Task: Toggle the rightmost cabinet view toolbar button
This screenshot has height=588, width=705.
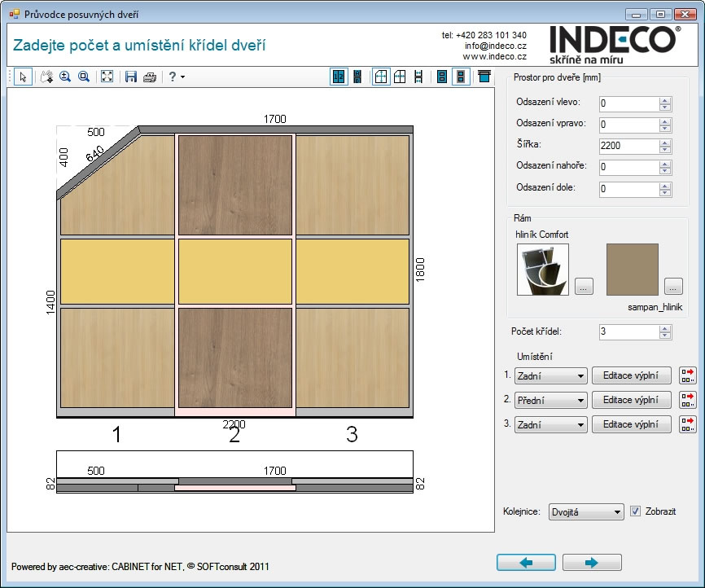Action: [484, 77]
